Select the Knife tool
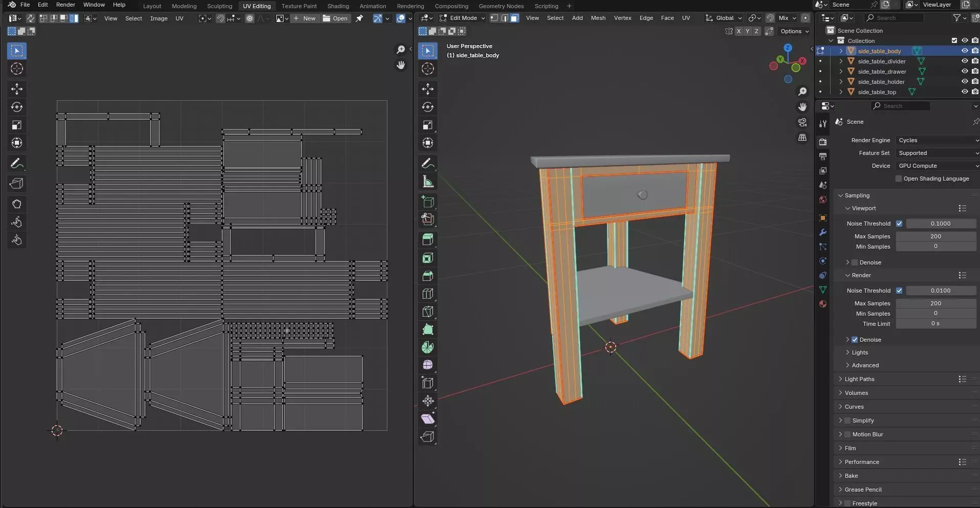The width and height of the screenshot is (980, 508). click(x=428, y=312)
